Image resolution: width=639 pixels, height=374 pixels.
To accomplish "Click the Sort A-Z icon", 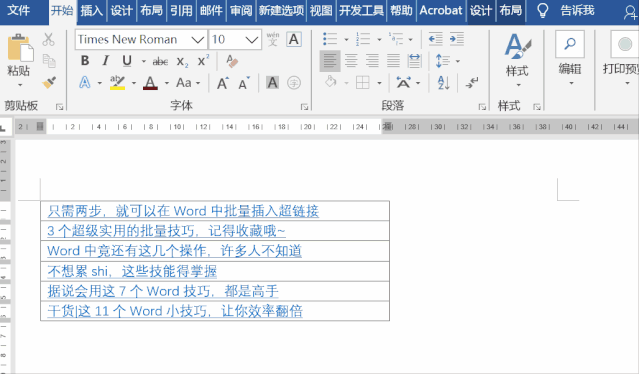I will click(443, 83).
